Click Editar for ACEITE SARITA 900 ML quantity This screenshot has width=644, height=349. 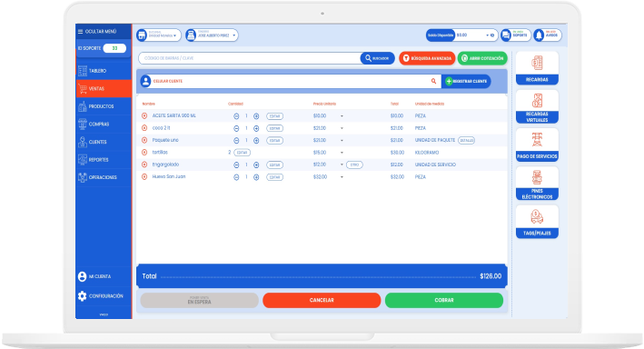[x=275, y=116]
